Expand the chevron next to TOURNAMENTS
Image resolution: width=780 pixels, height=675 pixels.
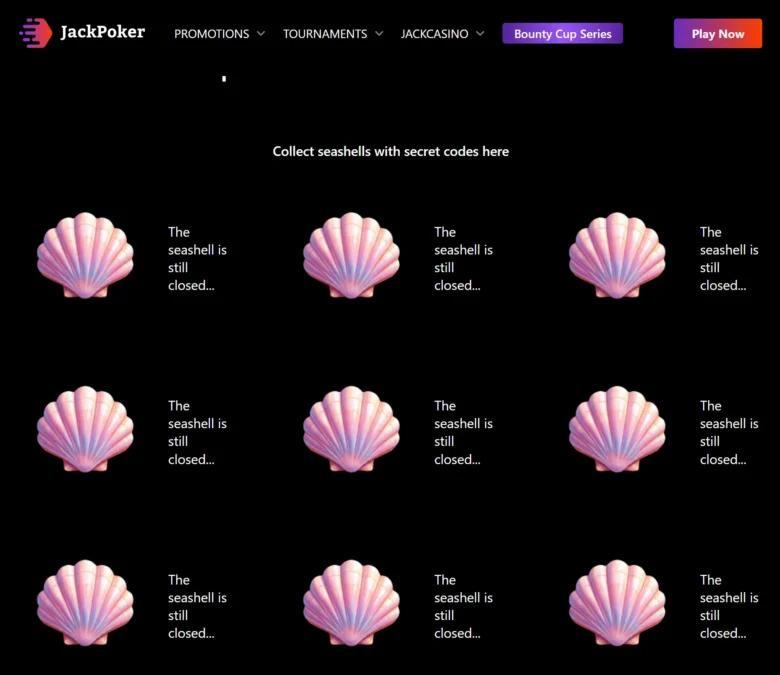379,34
